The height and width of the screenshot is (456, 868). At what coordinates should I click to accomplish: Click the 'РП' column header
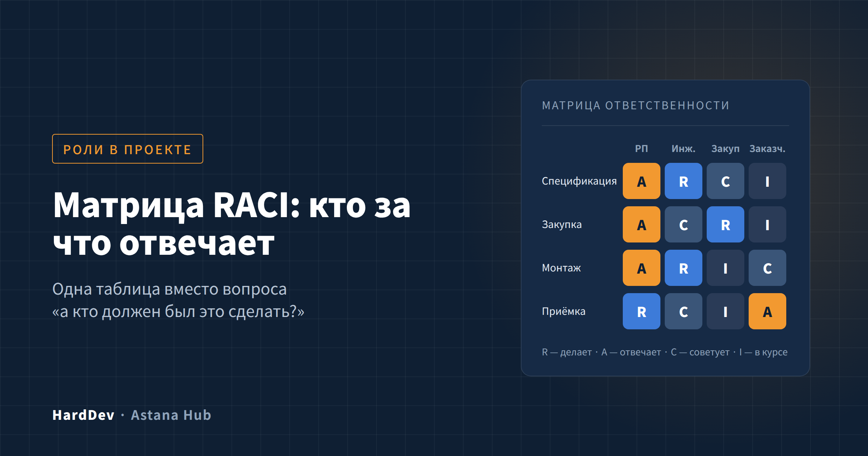[x=642, y=148]
